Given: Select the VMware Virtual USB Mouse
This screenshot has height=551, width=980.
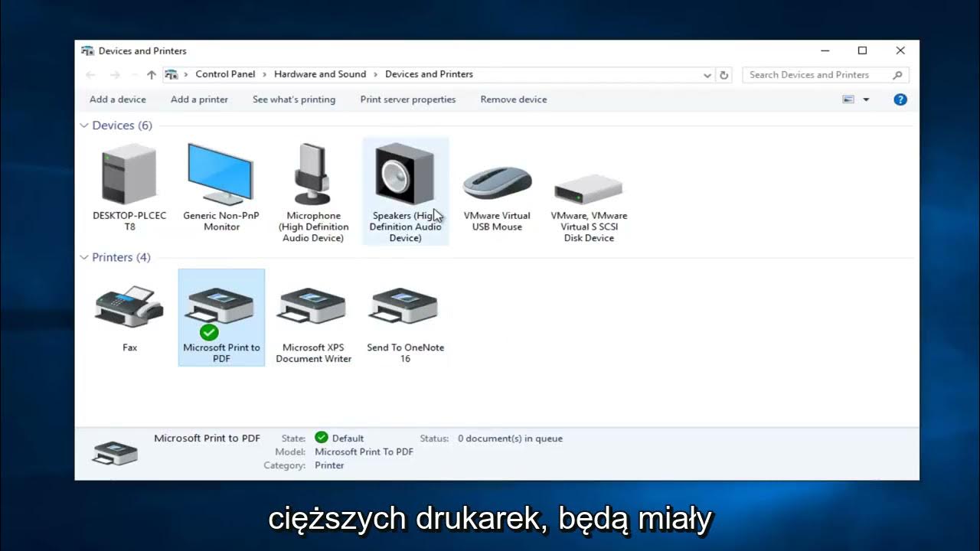Looking at the screenshot, I should (x=497, y=187).
